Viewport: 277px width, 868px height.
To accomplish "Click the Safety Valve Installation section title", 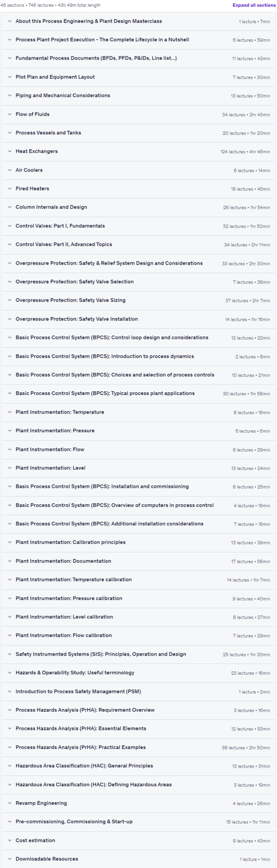I will tap(77, 319).
